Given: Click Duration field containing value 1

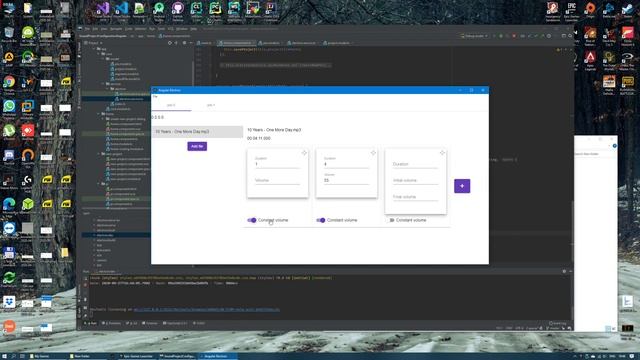Looking at the screenshot, I should pyautogui.click(x=277, y=162).
